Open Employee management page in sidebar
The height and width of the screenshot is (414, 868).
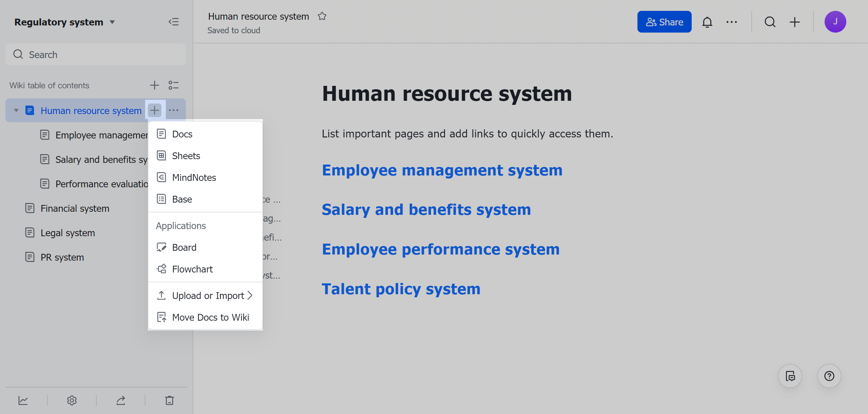point(94,135)
